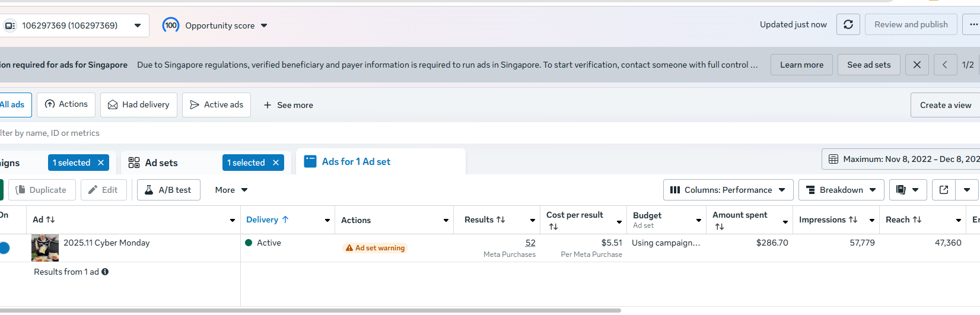Select the Had delivery filter tab
The height and width of the screenshot is (315, 980).
[x=139, y=104]
